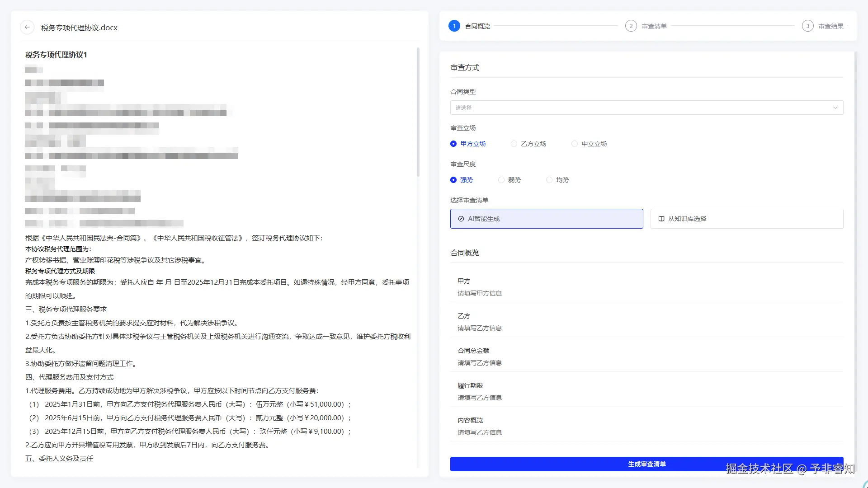This screenshot has height=488, width=868.
Task: Click the document panel vertical scrollbar
Action: point(418,113)
